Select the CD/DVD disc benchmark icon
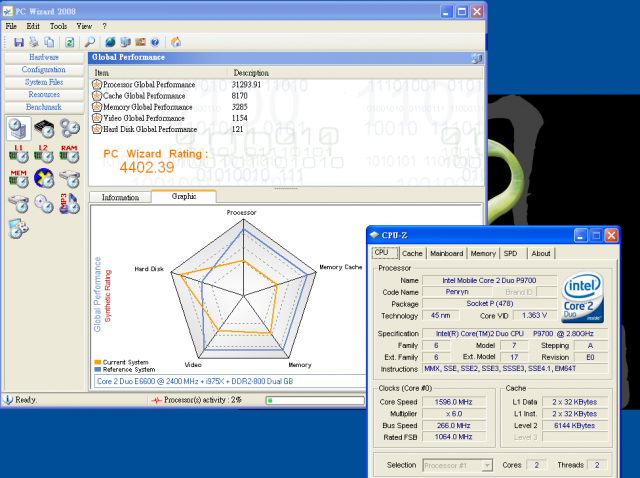Viewport: 640px width, 478px height. coord(44,204)
